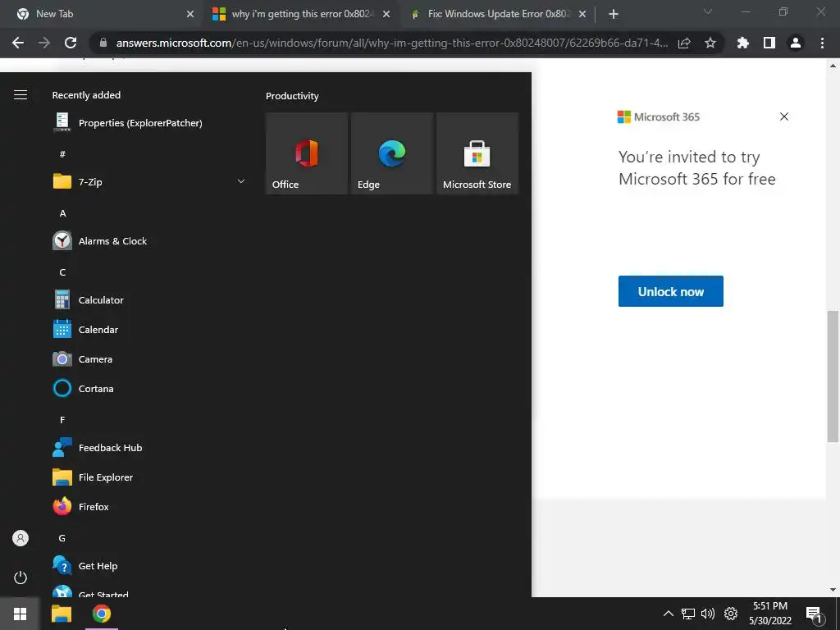Viewport: 840px width, 630px height.
Task: Go back in Chrome
Action: pos(18,43)
